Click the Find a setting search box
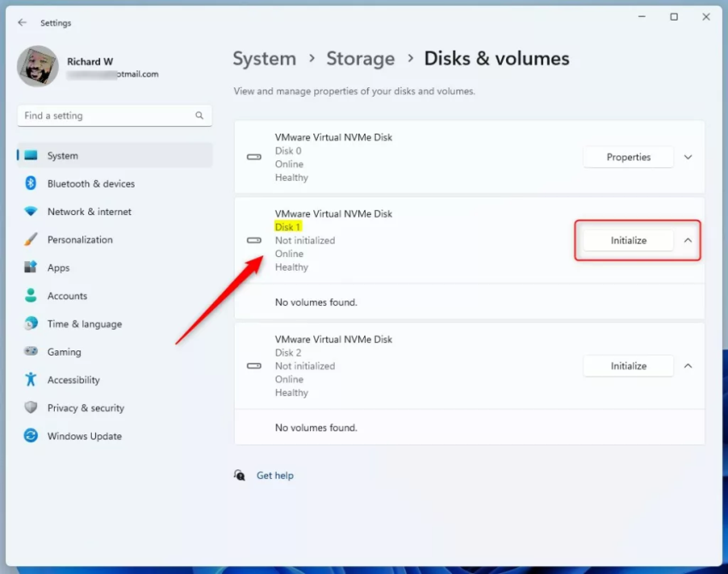The image size is (728, 574). 107,116
